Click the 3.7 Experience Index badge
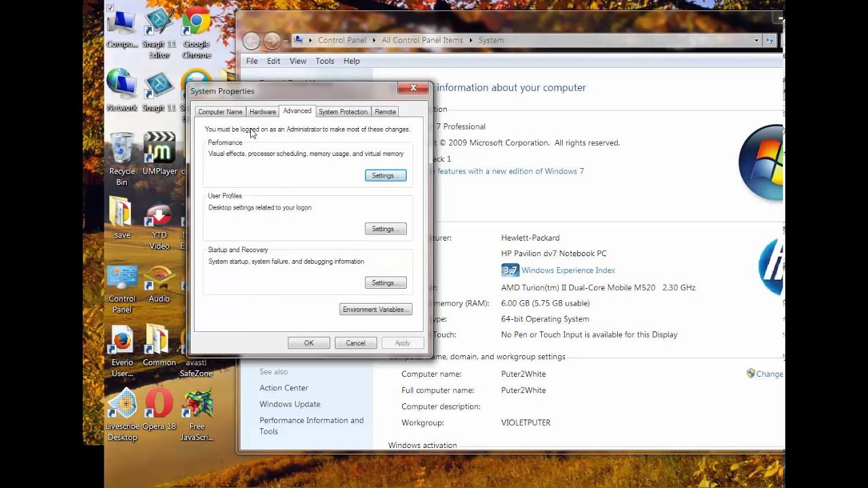This screenshot has width=868, height=488. (x=510, y=270)
